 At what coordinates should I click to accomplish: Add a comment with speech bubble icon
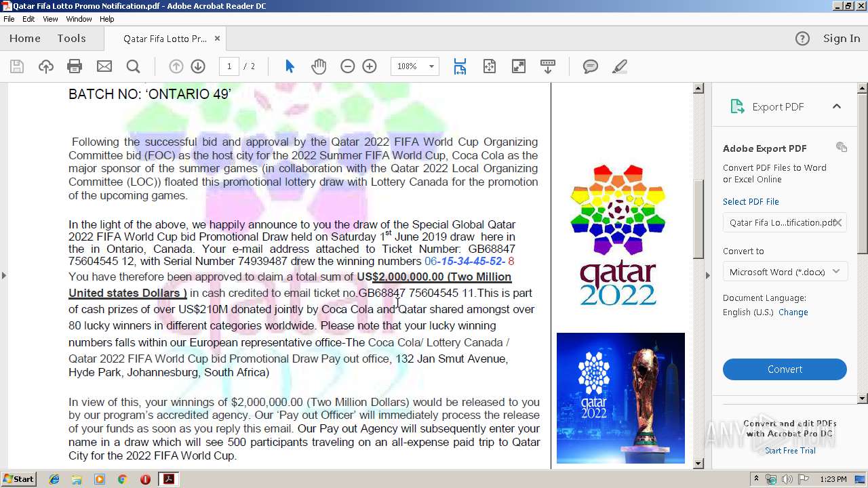(x=591, y=66)
